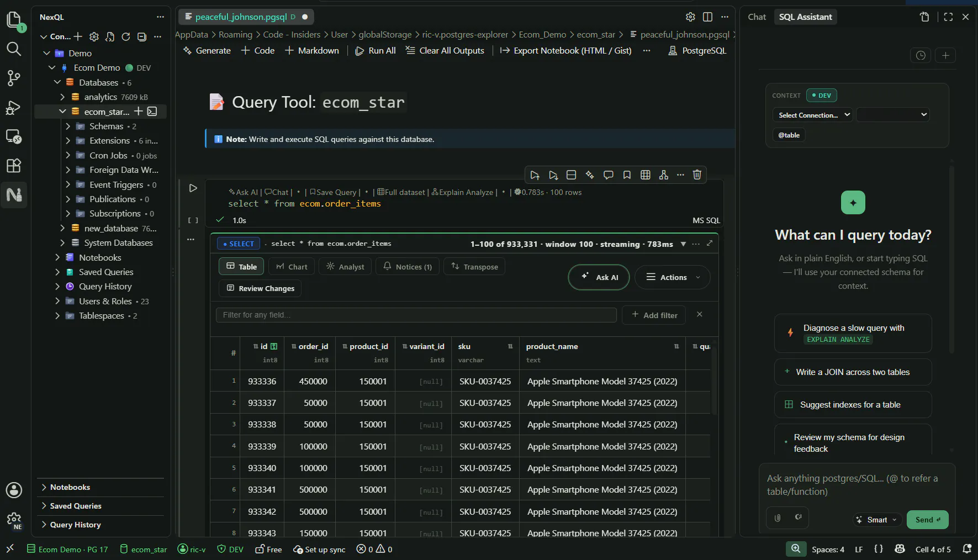Refresh the connections tree
This screenshot has width=978, height=560.
pos(126,36)
